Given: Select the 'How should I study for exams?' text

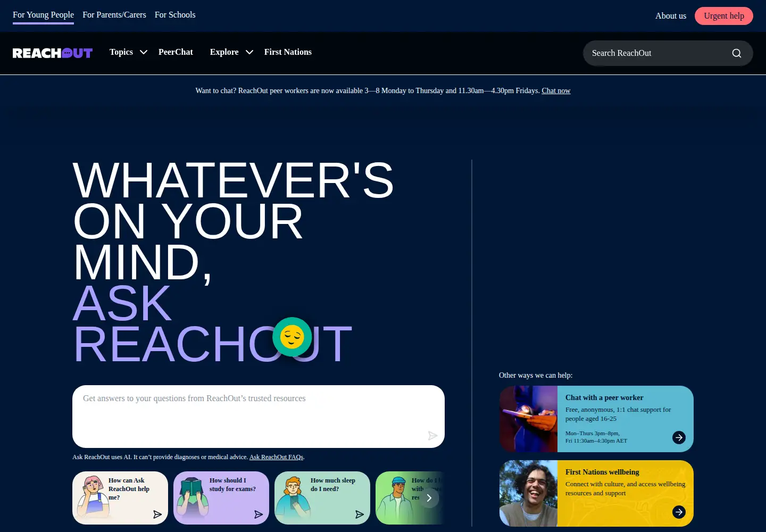Looking at the screenshot, I should pos(232,485).
